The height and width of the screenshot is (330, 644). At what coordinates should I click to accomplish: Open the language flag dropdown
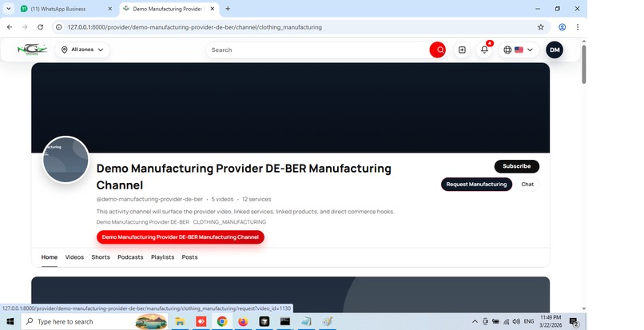pos(519,50)
